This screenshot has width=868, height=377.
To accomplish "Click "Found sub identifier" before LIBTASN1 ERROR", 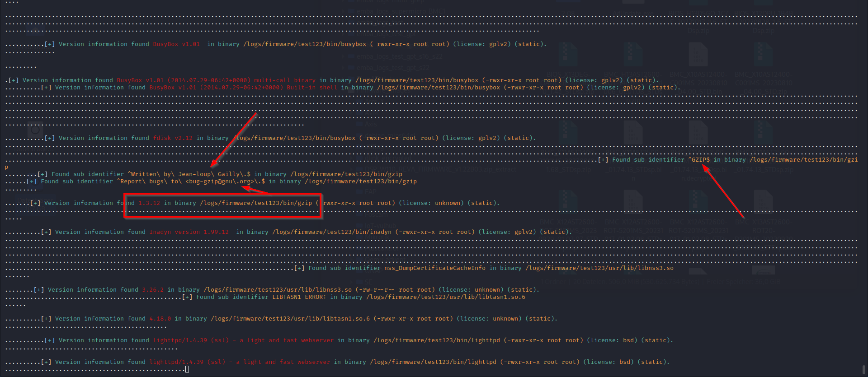I will coord(232,297).
